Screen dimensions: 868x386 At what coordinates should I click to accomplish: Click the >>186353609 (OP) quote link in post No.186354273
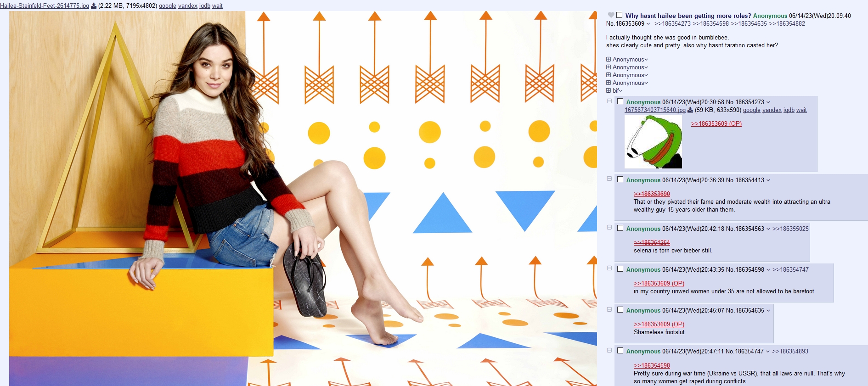716,123
